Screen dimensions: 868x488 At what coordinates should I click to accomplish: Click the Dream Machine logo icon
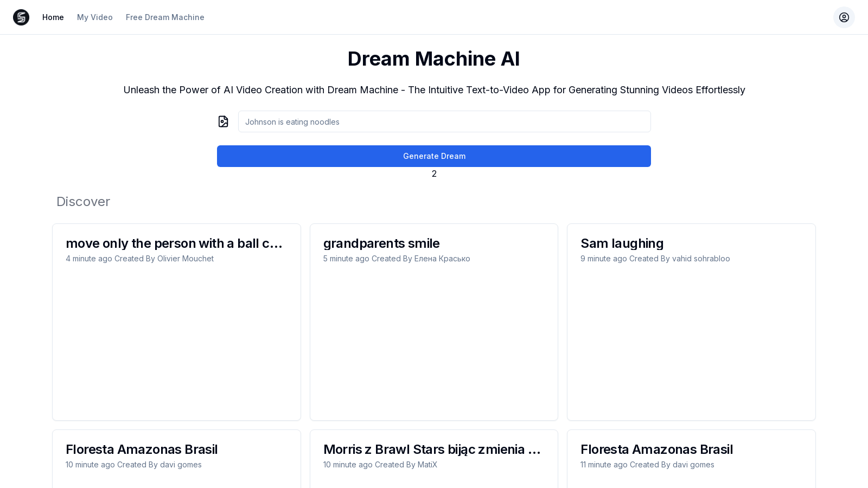[21, 17]
